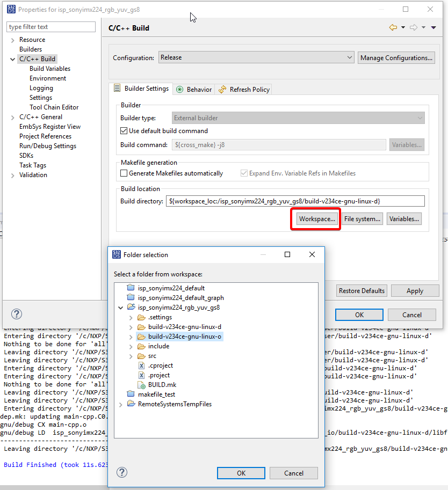Click the isp_sonyimx224_rgb_yuv_gs8 open project icon
This screenshot has height=490, width=448.
(131, 307)
